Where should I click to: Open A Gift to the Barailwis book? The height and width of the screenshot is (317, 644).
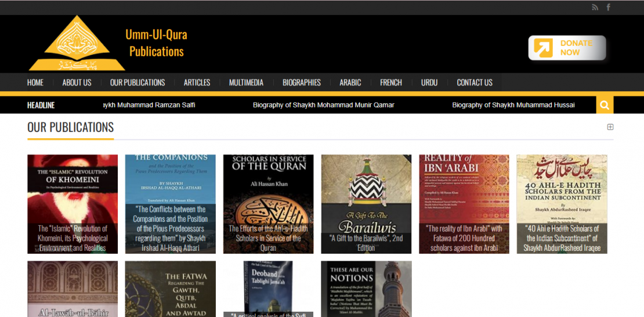[x=366, y=204]
